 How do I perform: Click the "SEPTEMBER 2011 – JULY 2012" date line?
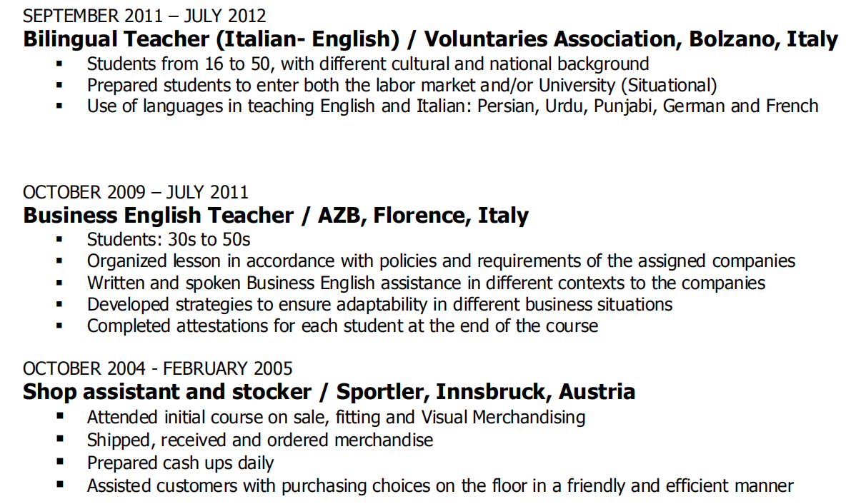click(x=144, y=16)
